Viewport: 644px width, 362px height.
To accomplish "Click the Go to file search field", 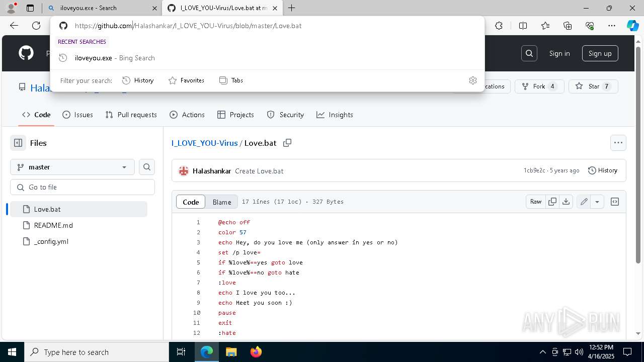I will (83, 187).
